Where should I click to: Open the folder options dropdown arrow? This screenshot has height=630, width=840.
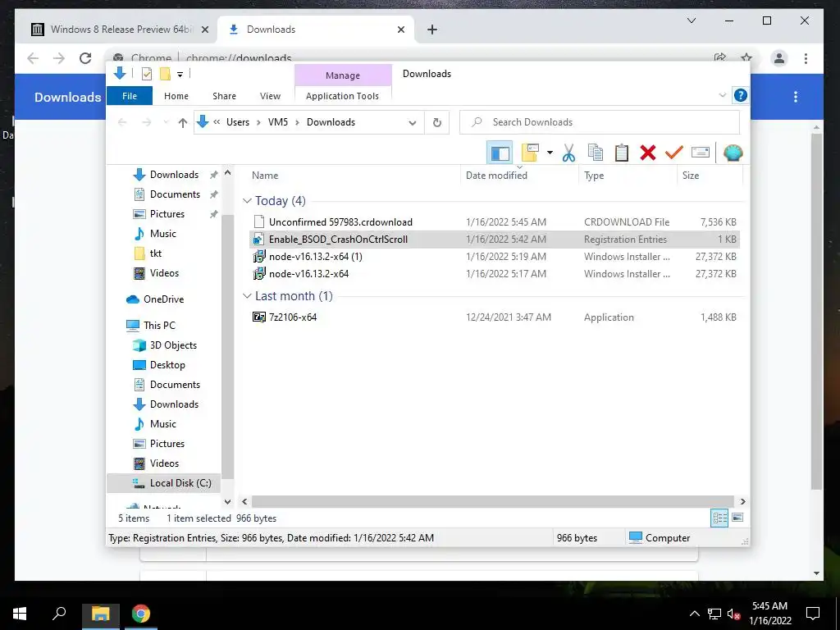(550, 153)
